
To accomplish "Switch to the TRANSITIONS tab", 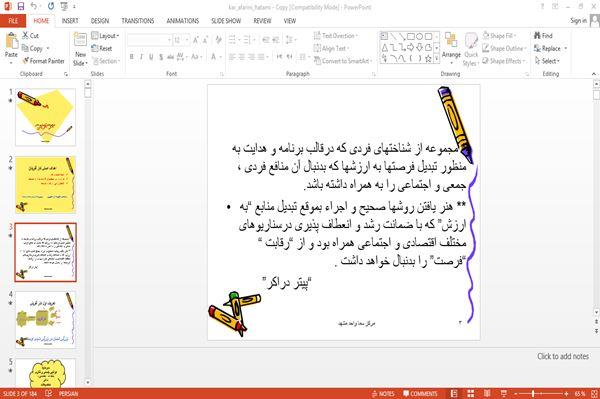I will click(138, 21).
